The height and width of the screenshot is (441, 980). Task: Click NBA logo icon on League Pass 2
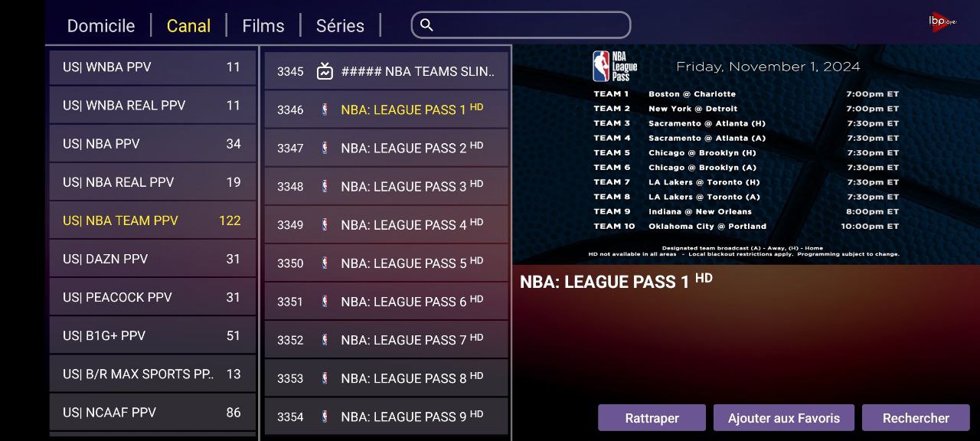click(325, 148)
